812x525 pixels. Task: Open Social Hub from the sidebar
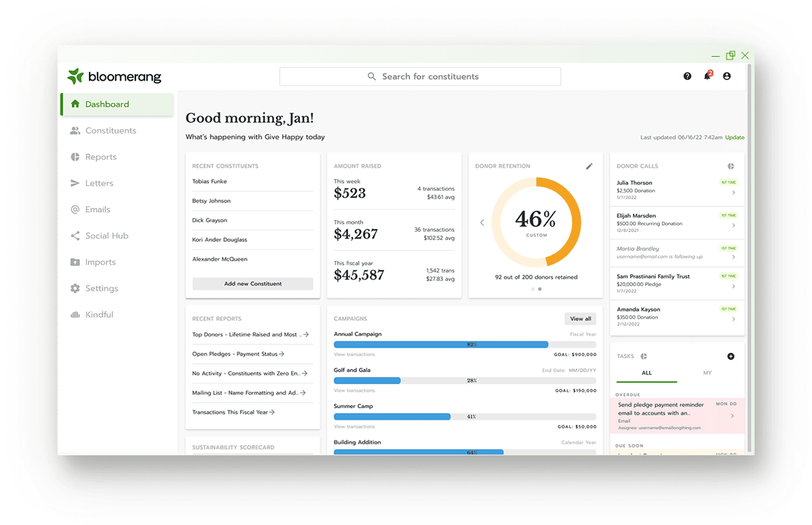(x=107, y=236)
